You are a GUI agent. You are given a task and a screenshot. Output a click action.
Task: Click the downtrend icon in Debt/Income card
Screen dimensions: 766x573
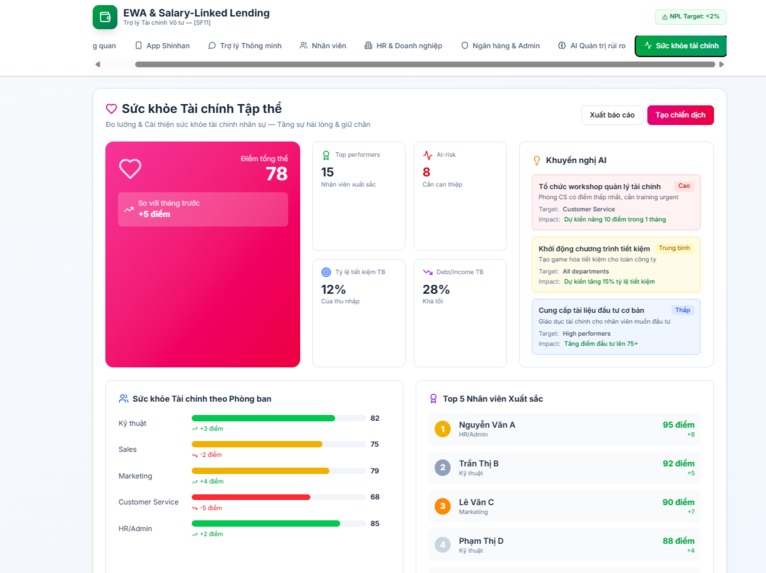[x=427, y=272]
